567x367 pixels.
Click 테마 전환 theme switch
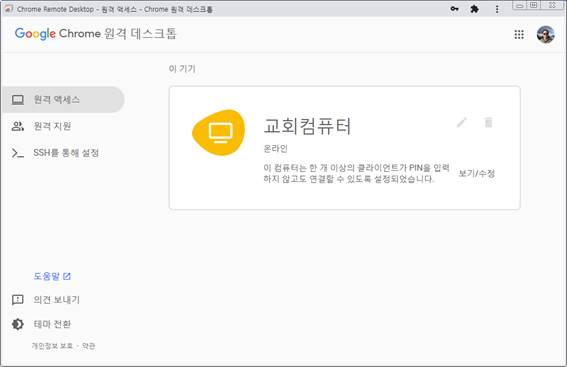pos(41,324)
